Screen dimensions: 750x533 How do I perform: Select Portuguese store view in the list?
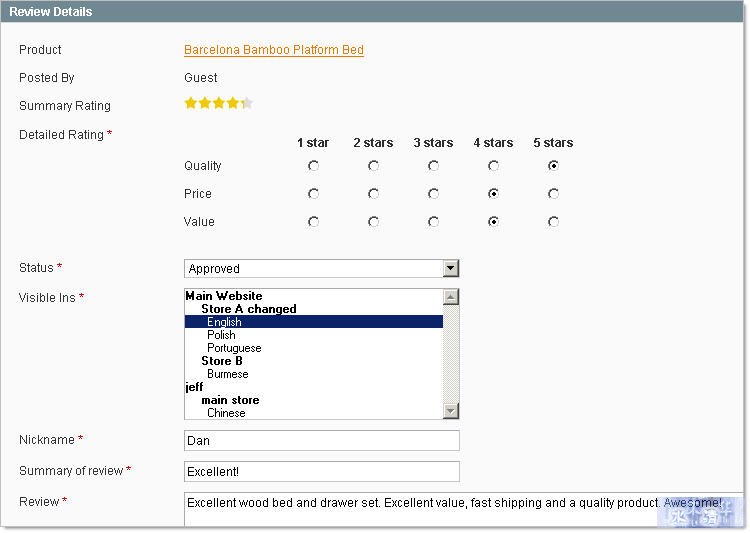point(314,348)
